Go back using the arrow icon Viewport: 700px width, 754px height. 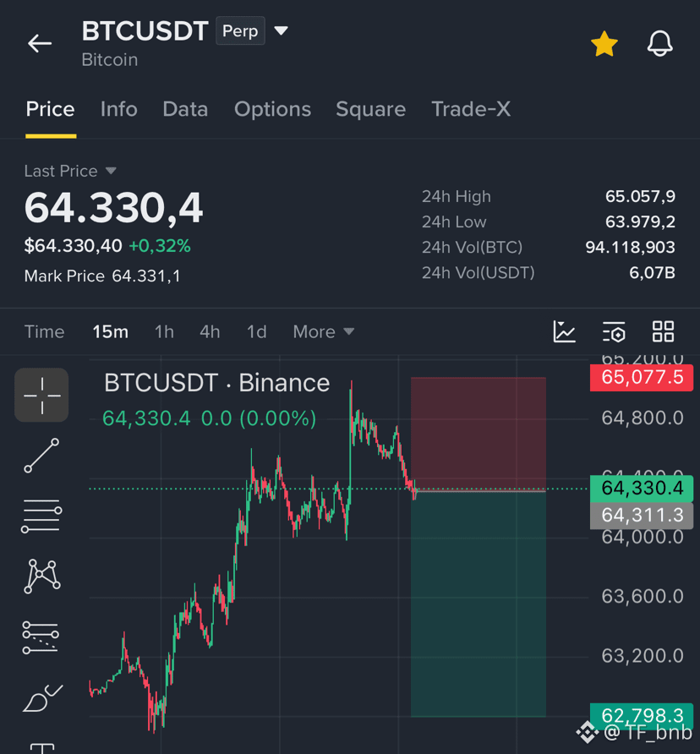pyautogui.click(x=40, y=43)
